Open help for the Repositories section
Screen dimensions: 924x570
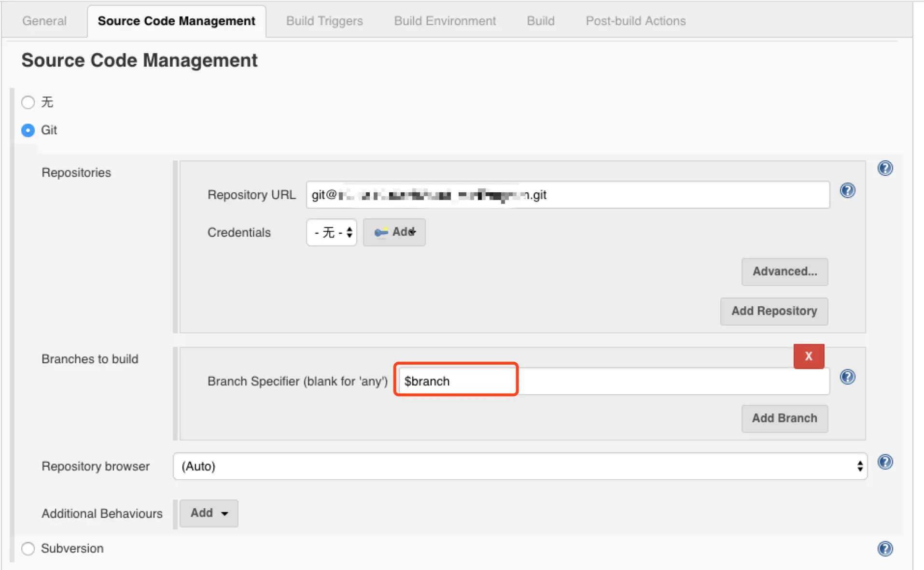coord(885,168)
